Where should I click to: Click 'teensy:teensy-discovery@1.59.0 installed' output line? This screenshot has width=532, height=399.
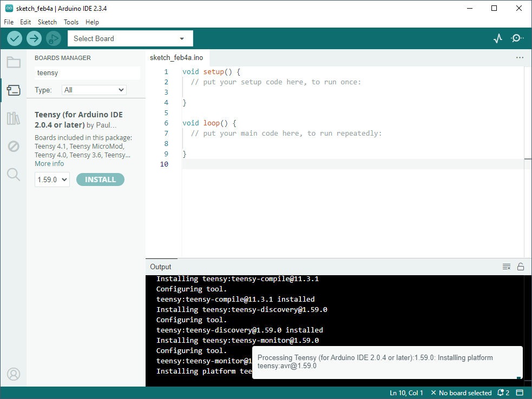(240, 330)
